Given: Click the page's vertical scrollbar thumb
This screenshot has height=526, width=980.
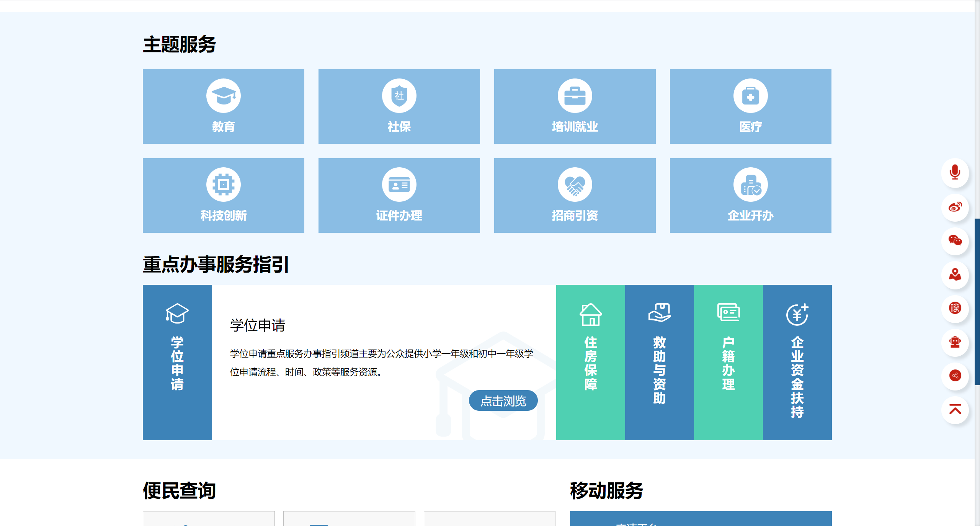Looking at the screenshot, I should tap(977, 302).
